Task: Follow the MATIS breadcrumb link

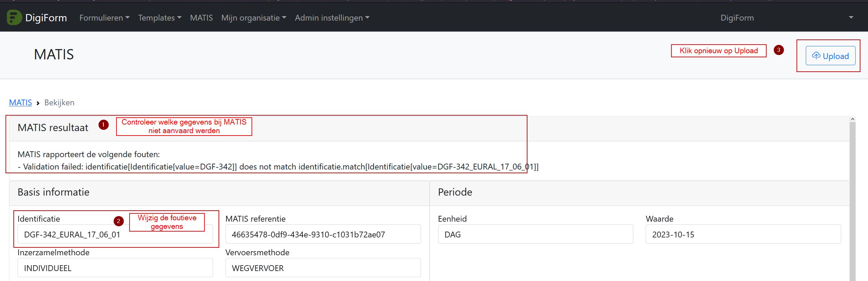Action: (x=20, y=103)
